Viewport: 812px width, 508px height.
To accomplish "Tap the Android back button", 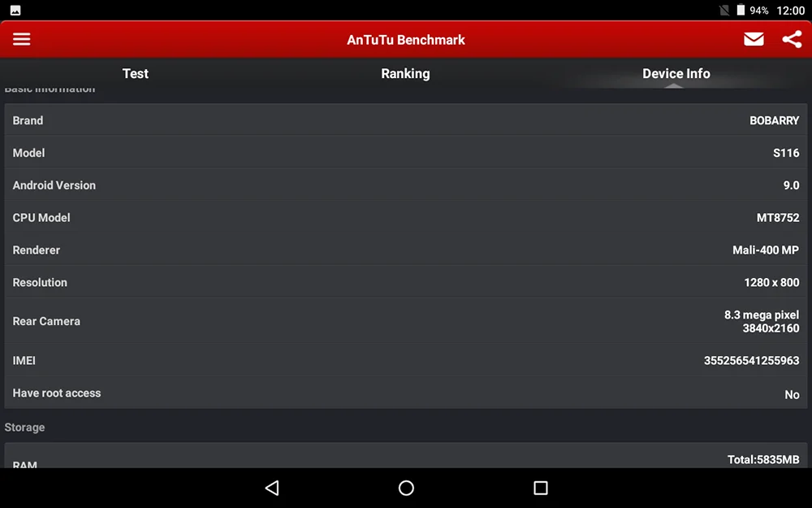I will pos(272,488).
